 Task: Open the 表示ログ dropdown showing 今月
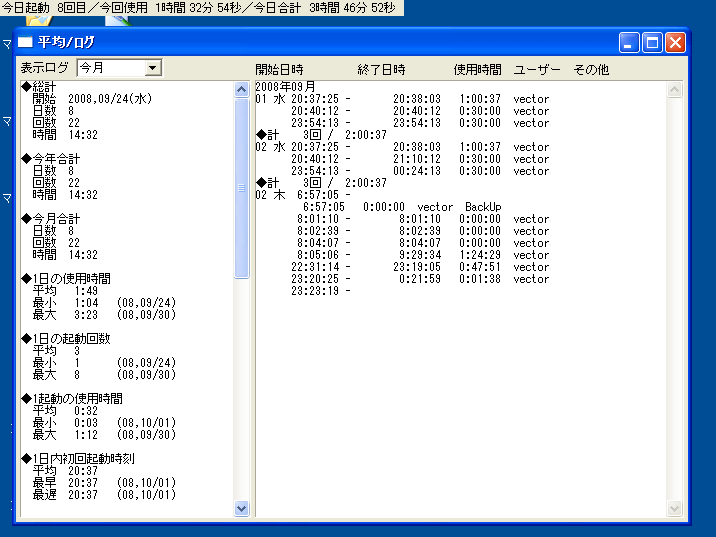coord(119,68)
